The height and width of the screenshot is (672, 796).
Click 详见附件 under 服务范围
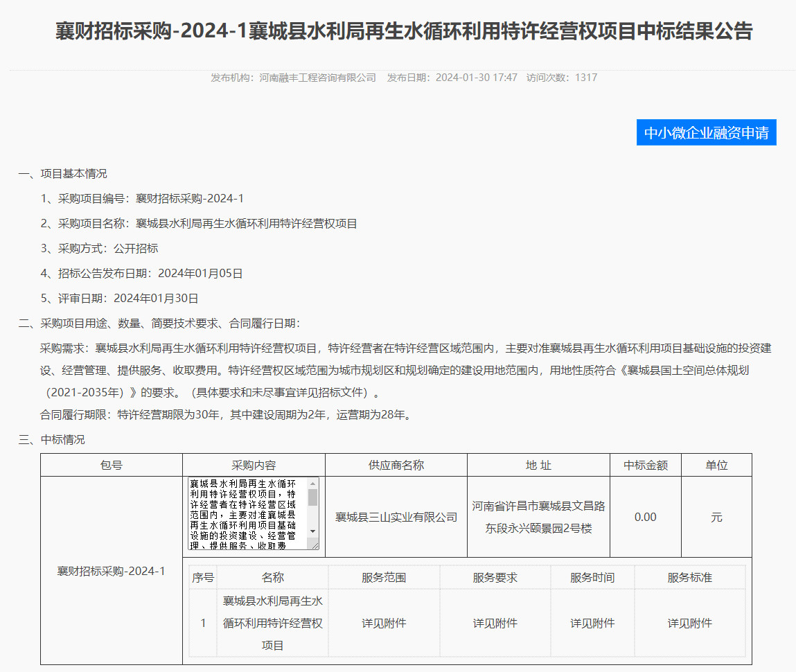(384, 624)
